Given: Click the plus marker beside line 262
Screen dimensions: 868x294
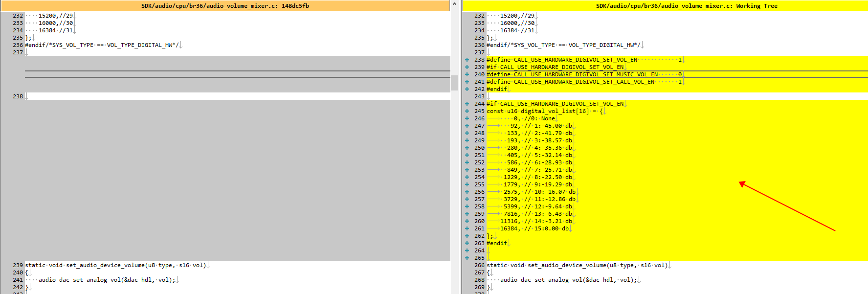Looking at the screenshot, I should (x=467, y=236).
